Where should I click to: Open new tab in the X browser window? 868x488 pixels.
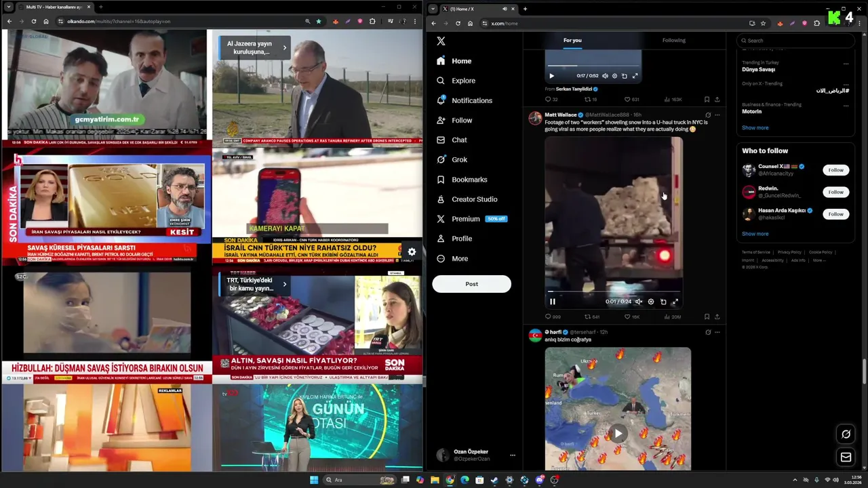pos(525,9)
